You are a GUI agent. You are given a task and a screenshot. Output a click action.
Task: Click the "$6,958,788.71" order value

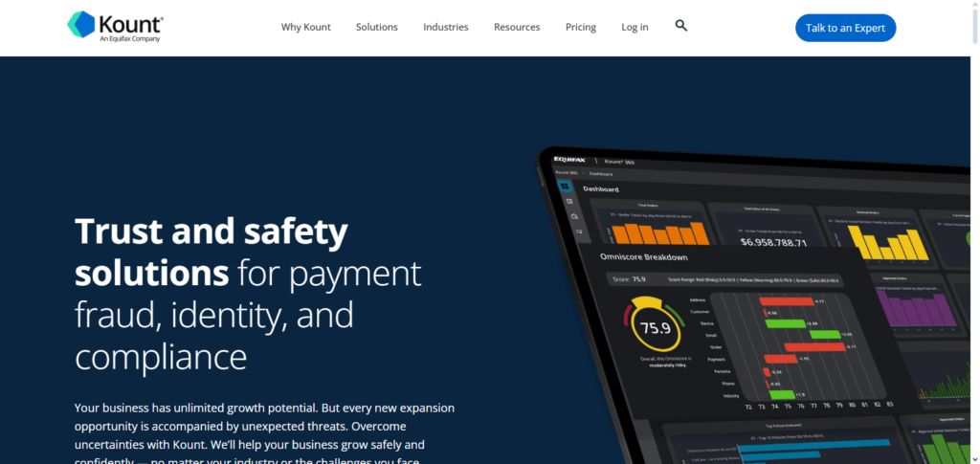pyautogui.click(x=773, y=243)
